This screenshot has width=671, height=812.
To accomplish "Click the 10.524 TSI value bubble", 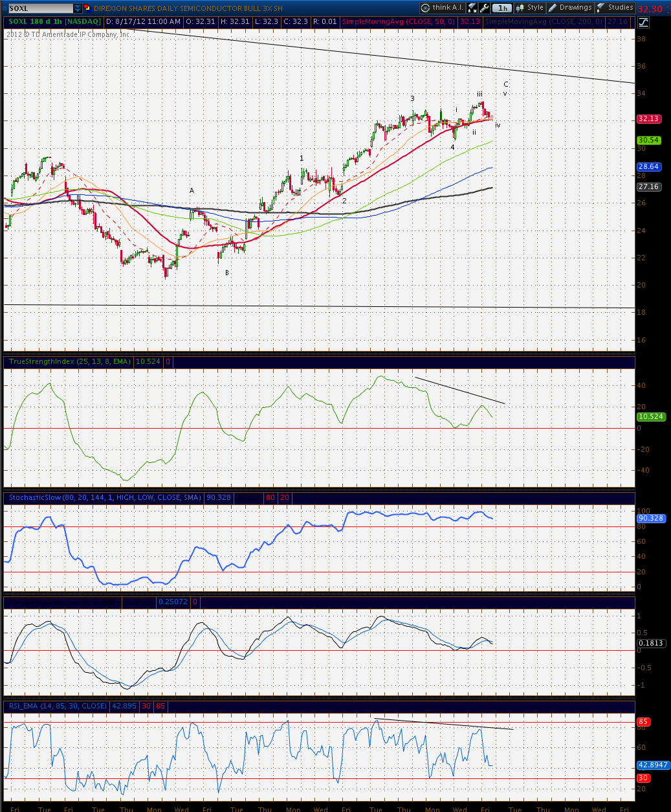I will point(651,416).
